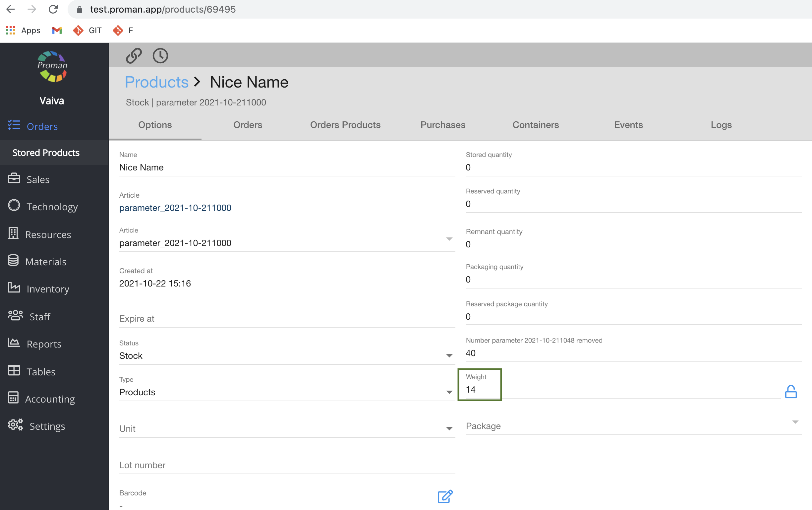Click the link chain icon in toolbar
Viewport: 812px width, 510px height.
pos(134,56)
